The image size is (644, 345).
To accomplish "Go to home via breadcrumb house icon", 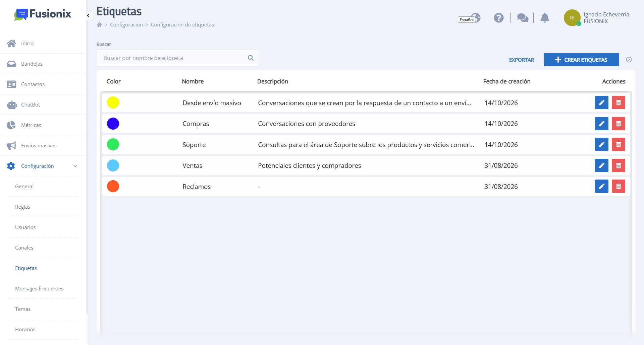I will coord(99,25).
